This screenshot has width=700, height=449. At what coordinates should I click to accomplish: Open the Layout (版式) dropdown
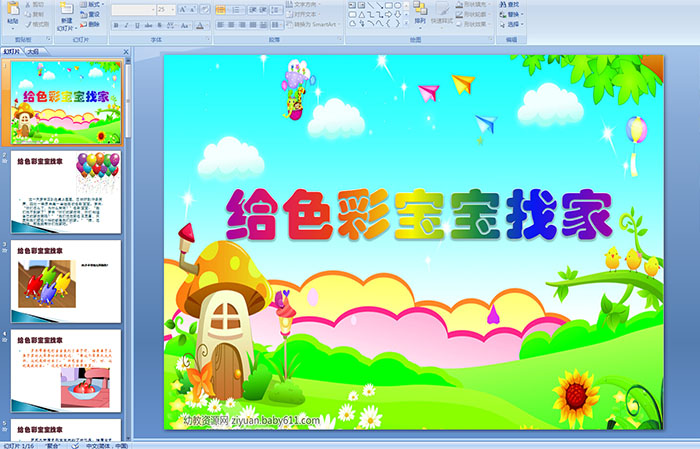pyautogui.click(x=92, y=4)
